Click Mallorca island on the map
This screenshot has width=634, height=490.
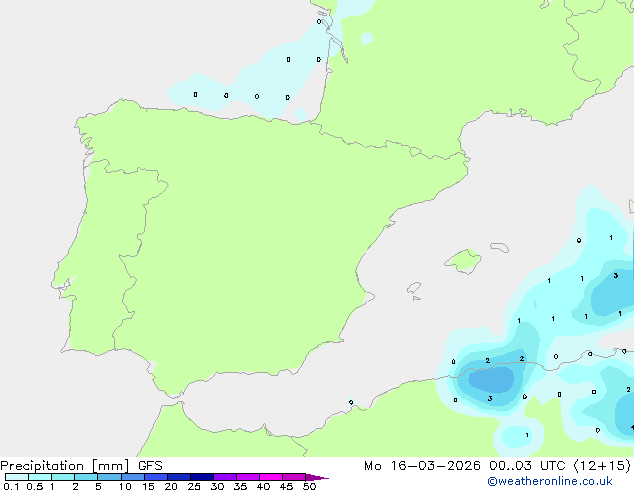point(464,261)
